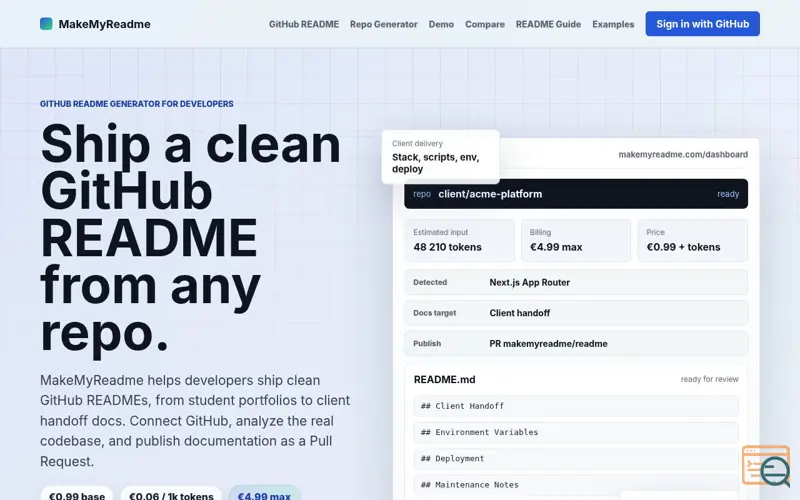
Task: Click the ready status in repo bar
Action: point(728,194)
